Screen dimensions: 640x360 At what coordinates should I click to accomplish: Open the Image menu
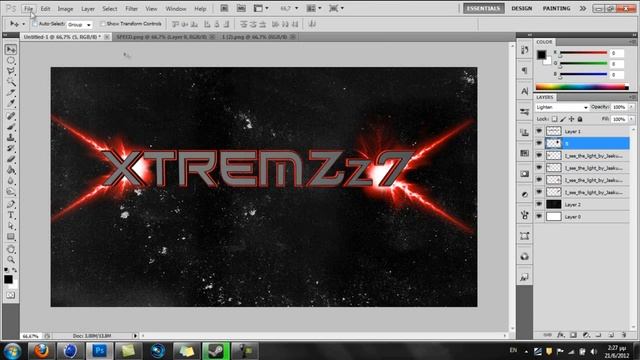tap(65, 9)
